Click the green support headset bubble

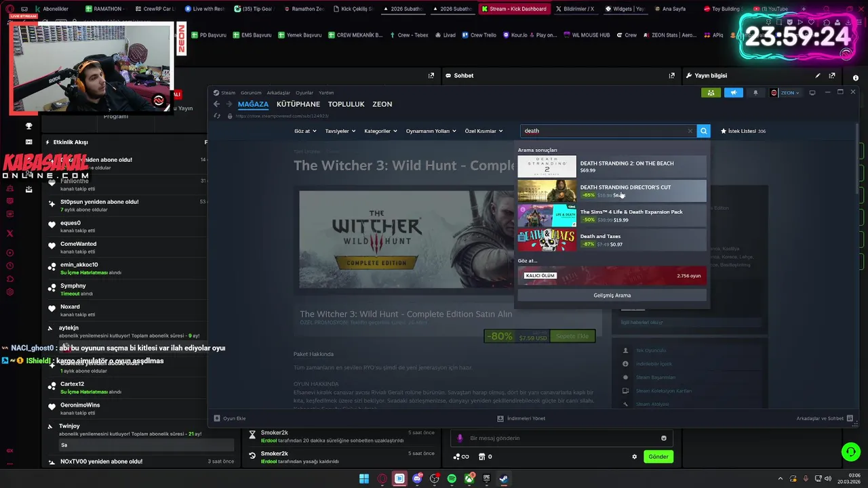tap(850, 451)
